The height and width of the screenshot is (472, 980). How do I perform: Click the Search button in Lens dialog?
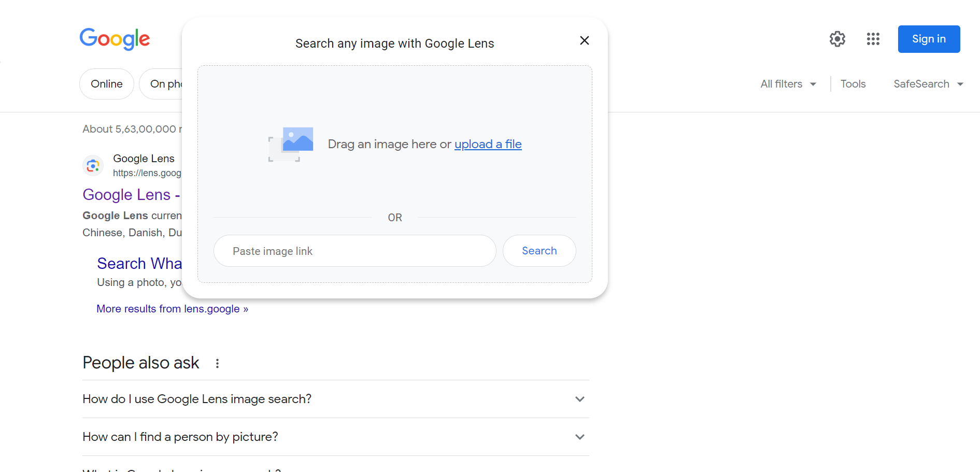539,251
